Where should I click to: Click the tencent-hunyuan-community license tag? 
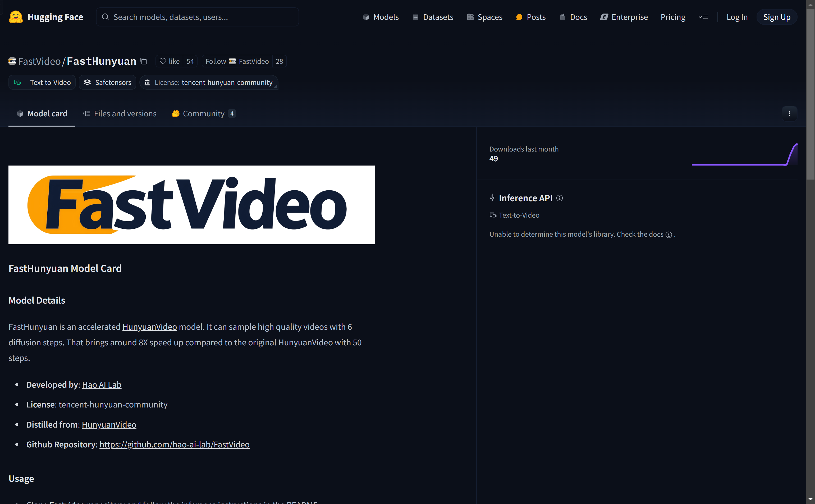pos(209,82)
